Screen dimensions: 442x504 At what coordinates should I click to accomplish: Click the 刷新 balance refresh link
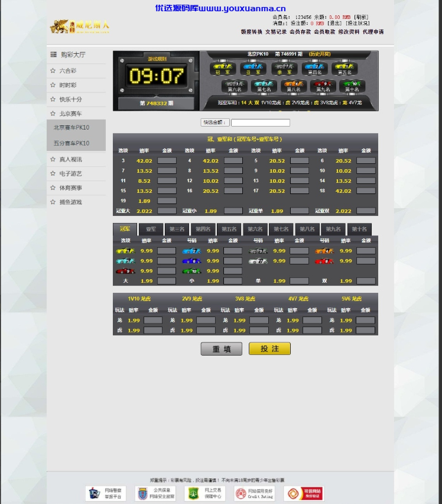tap(361, 17)
